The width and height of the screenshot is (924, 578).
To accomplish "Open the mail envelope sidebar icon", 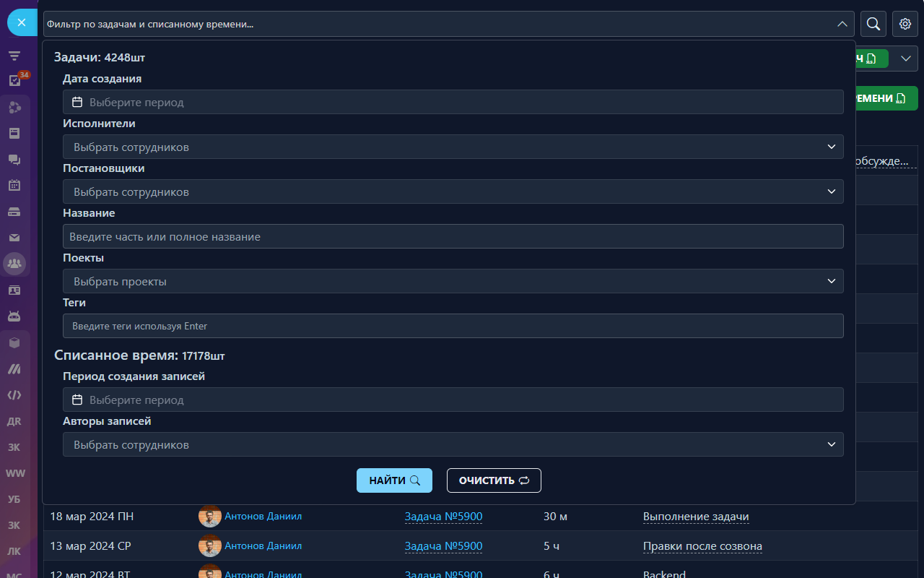I will [x=14, y=237].
